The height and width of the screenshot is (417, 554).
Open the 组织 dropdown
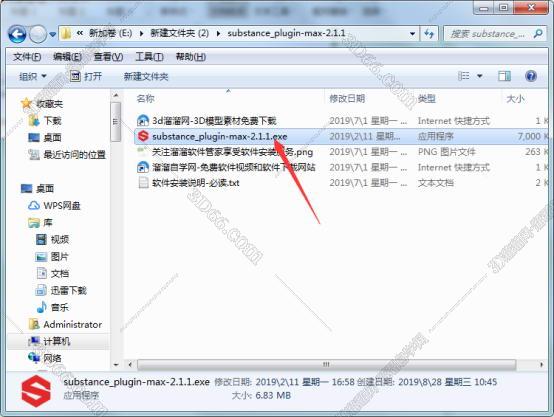(x=33, y=76)
